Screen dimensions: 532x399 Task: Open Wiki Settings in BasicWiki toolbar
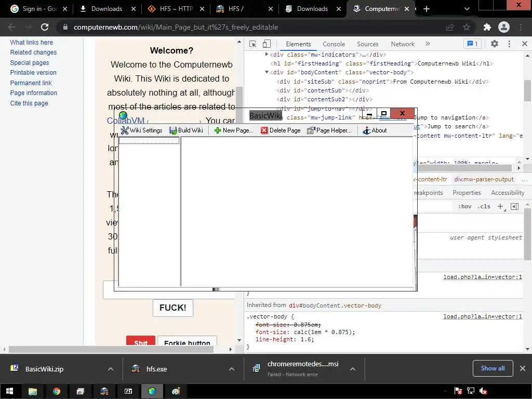142,130
